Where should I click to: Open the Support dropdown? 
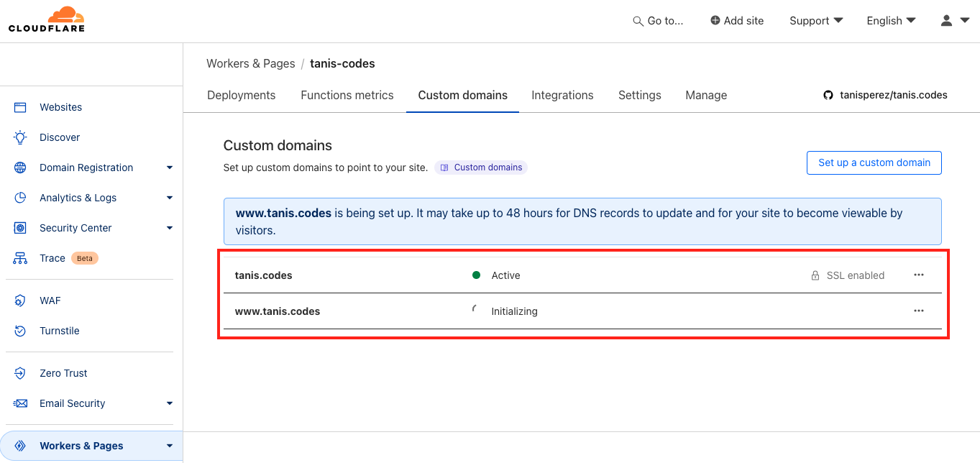[x=815, y=20]
